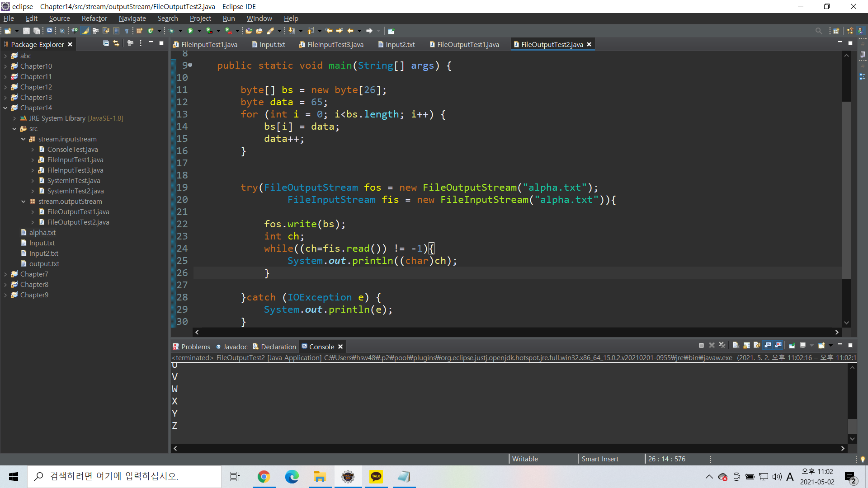The height and width of the screenshot is (488, 868).
Task: Collapse the stream.inputstream package
Action: point(23,139)
